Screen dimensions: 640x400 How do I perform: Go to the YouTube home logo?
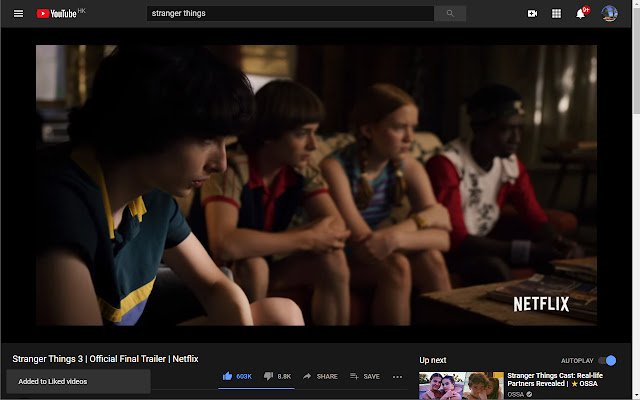click(57, 13)
